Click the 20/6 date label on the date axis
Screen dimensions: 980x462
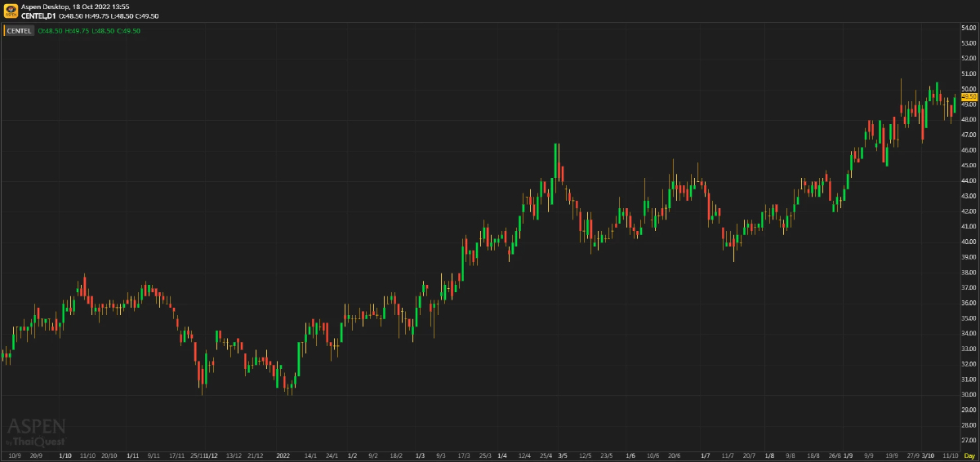(x=675, y=455)
